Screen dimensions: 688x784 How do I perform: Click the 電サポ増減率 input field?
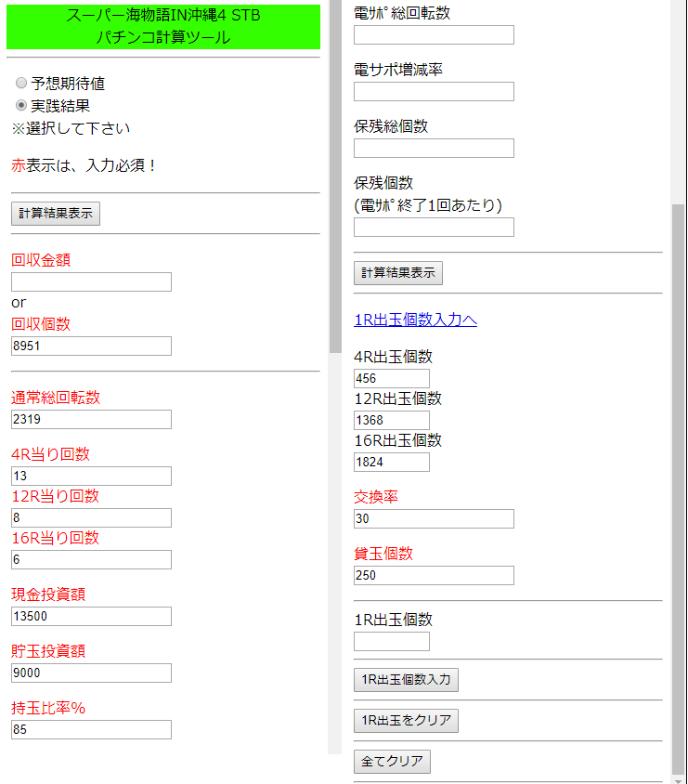click(x=434, y=92)
